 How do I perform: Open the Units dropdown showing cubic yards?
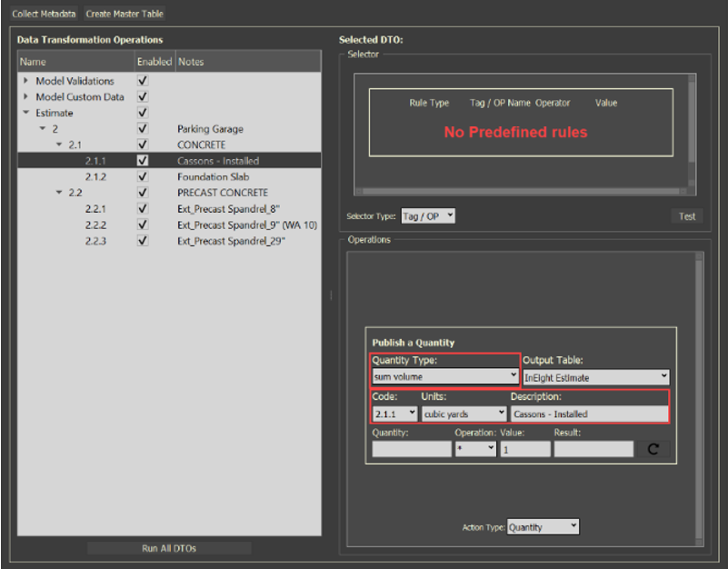pyautogui.click(x=463, y=414)
